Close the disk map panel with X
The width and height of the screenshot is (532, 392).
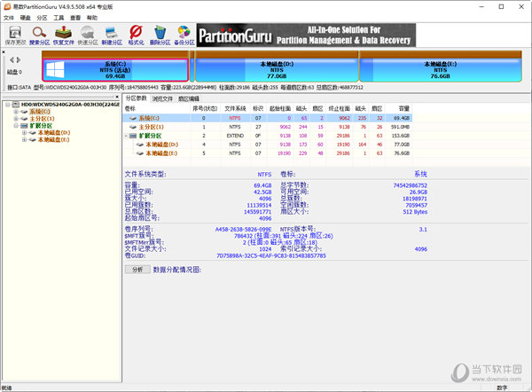pos(4,52)
